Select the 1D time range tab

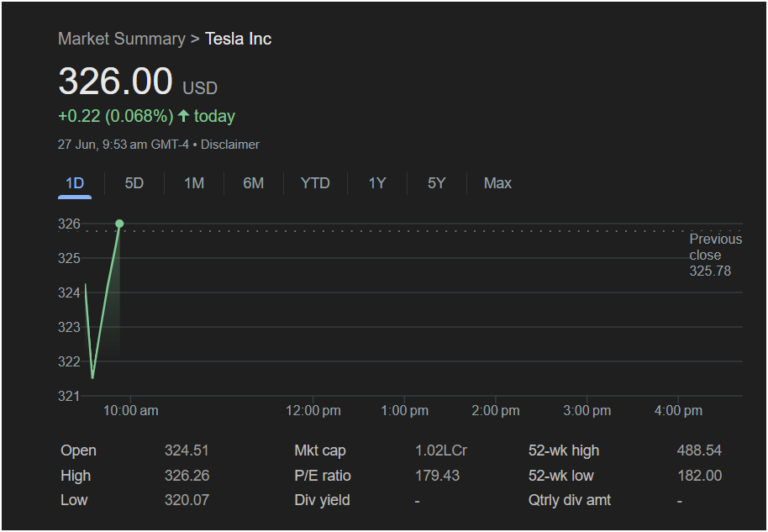click(x=75, y=183)
